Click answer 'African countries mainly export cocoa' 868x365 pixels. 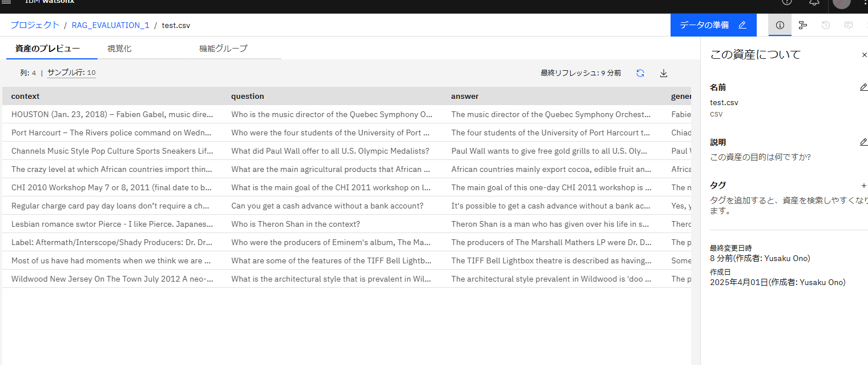[x=552, y=169]
